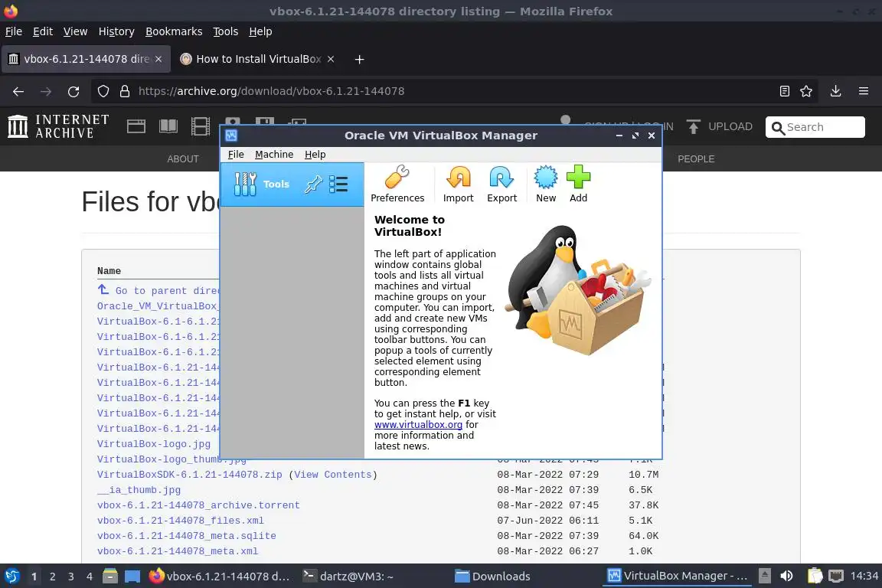Image resolution: width=882 pixels, height=588 pixels.
Task: Select the Tools item in VirtualBox
Action: click(292, 184)
